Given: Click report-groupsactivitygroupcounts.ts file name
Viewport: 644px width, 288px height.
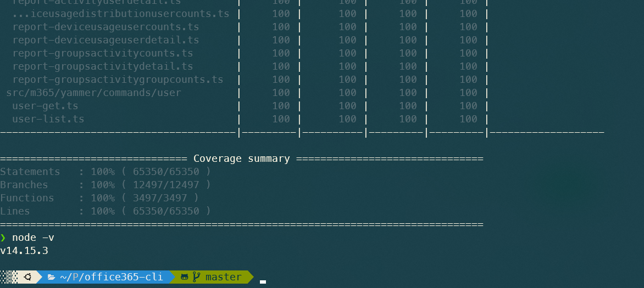Looking at the screenshot, I should 118,80.
